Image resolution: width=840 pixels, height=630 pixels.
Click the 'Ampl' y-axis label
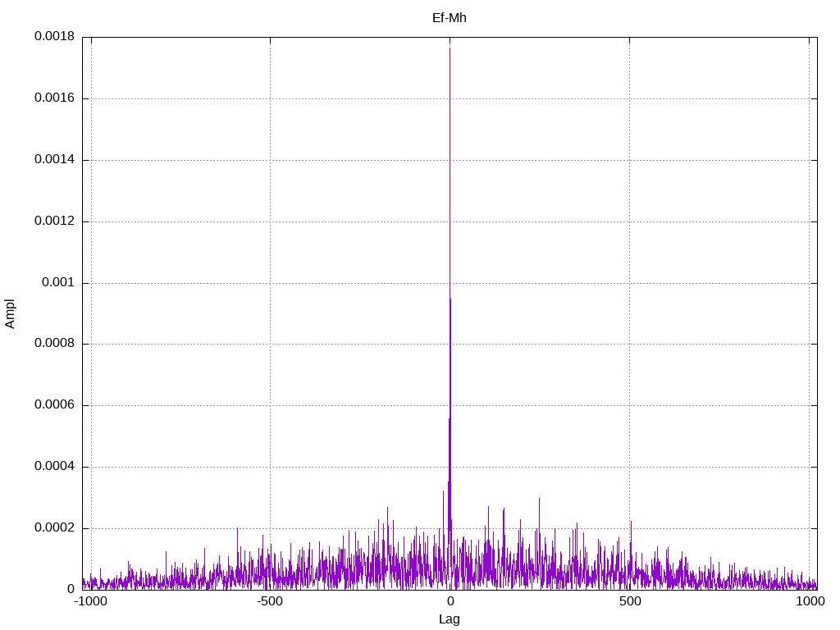coord(10,314)
